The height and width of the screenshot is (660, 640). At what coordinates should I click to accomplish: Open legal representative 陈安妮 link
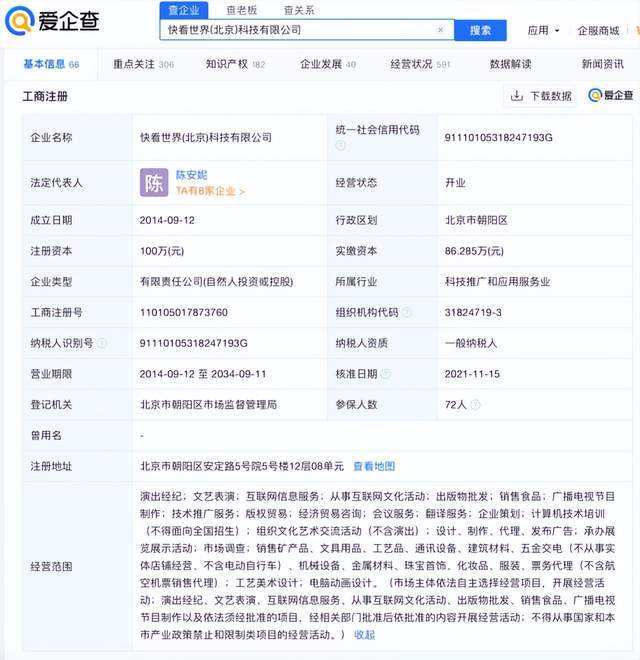click(192, 175)
